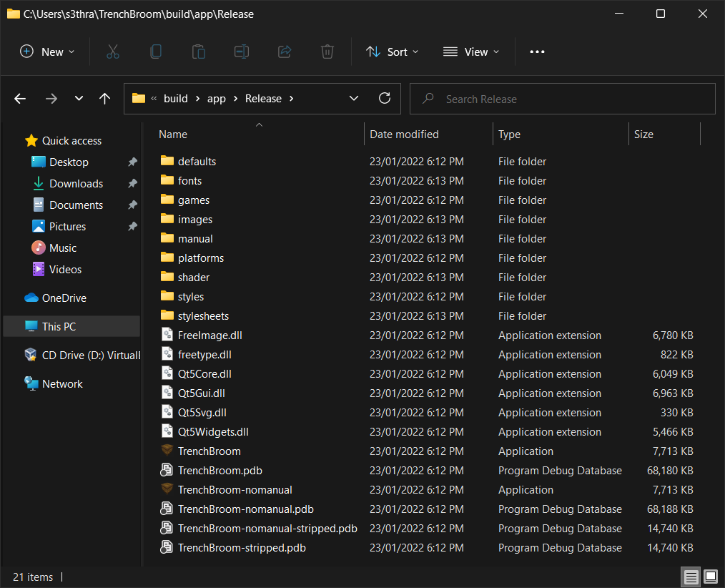Click build in the address breadcrumb

tap(176, 99)
